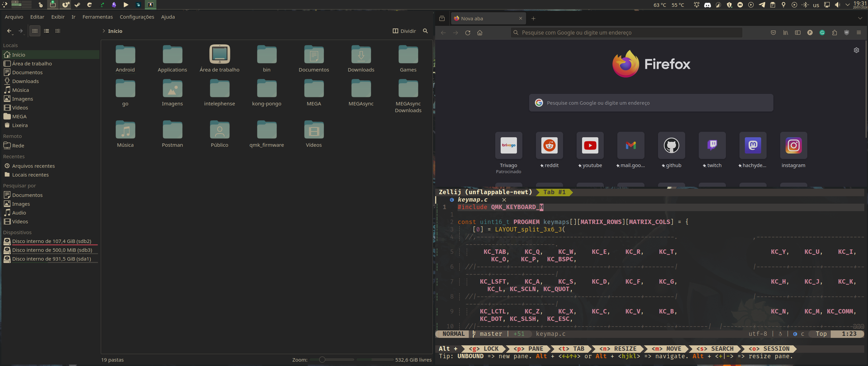Expand Início breadcrumb chevron in Dolphin
Image resolution: width=868 pixels, height=366 pixels.
click(104, 31)
